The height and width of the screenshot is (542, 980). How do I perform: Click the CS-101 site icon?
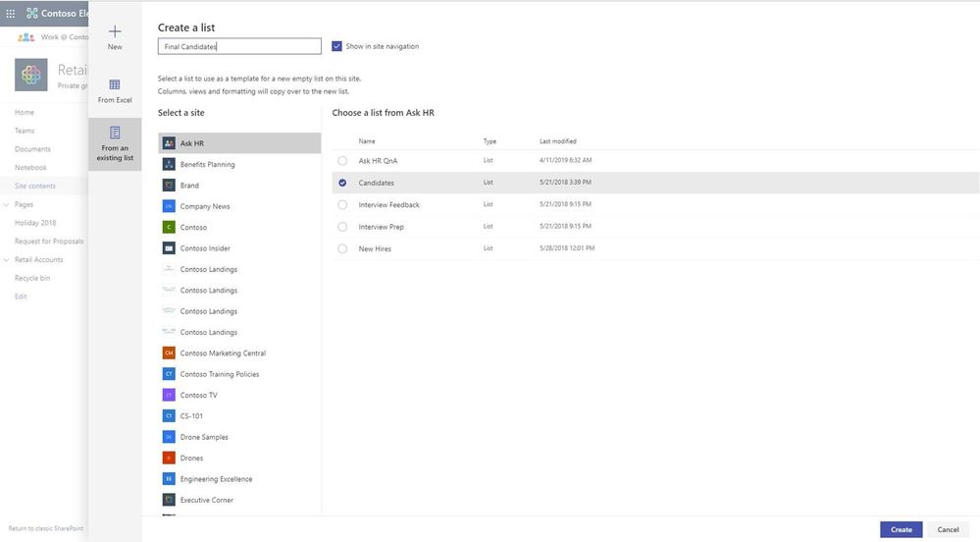point(169,415)
